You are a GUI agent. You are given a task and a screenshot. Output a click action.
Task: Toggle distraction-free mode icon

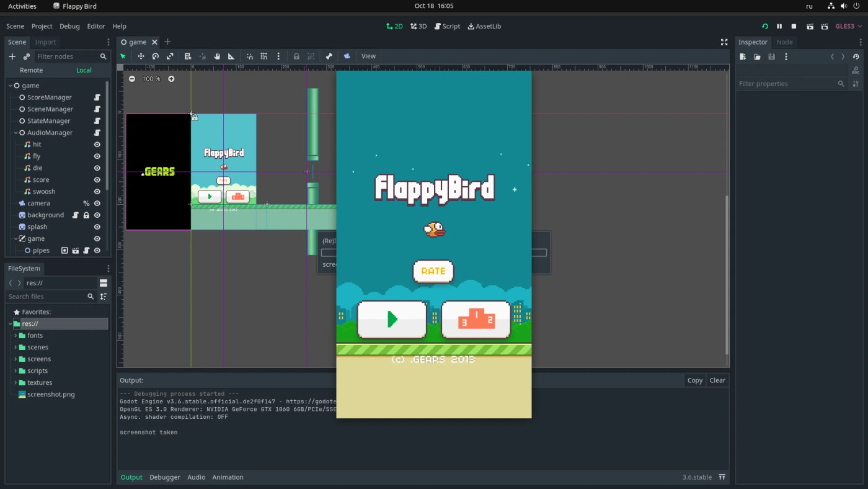coord(724,42)
